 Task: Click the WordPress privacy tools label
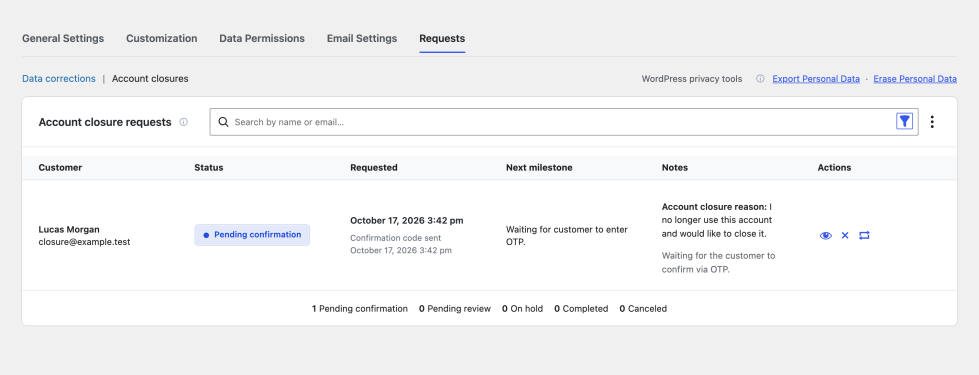click(x=692, y=79)
